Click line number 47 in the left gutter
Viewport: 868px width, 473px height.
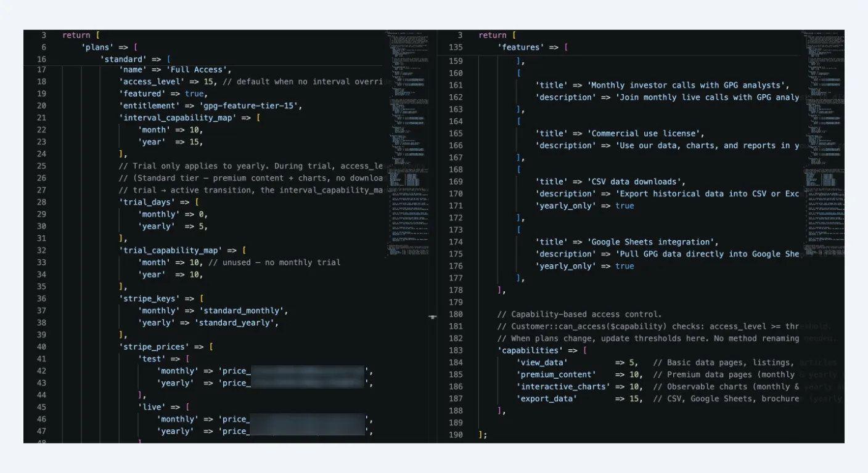pos(41,431)
